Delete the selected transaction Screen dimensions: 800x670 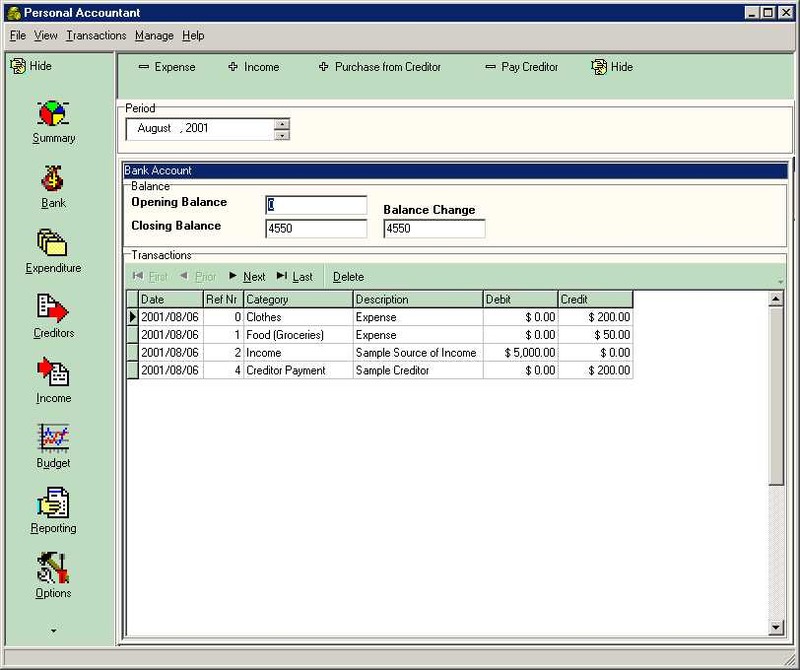(x=348, y=277)
